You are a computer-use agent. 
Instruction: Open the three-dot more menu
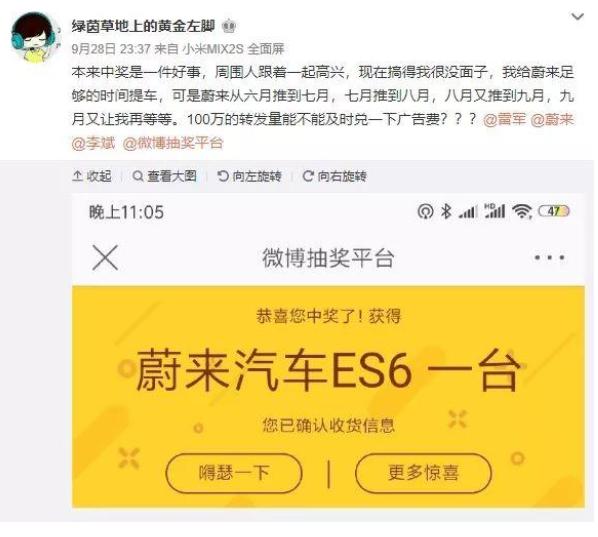tap(549, 257)
